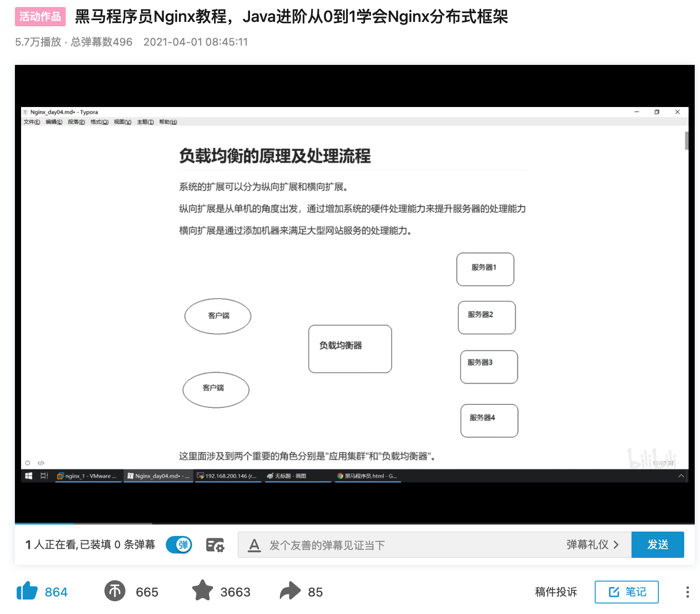The width and height of the screenshot is (700, 614).
Task: Click the danmaku text input field
Action: coord(412,545)
